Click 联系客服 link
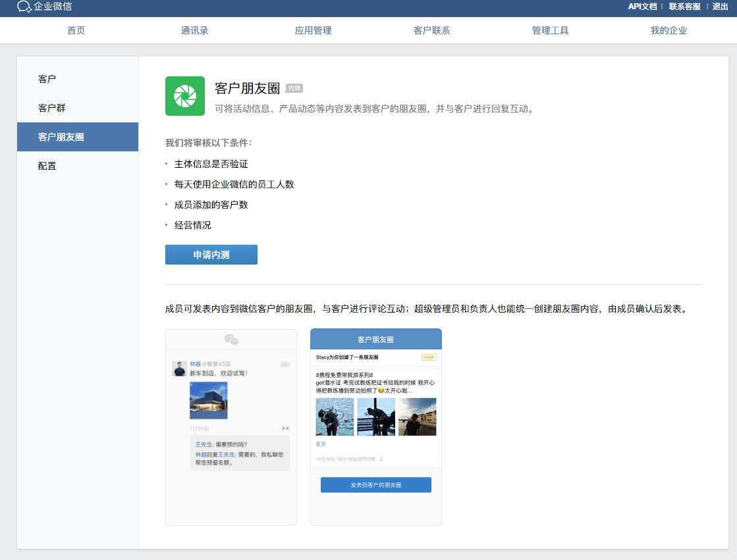737x560 pixels. (684, 7)
